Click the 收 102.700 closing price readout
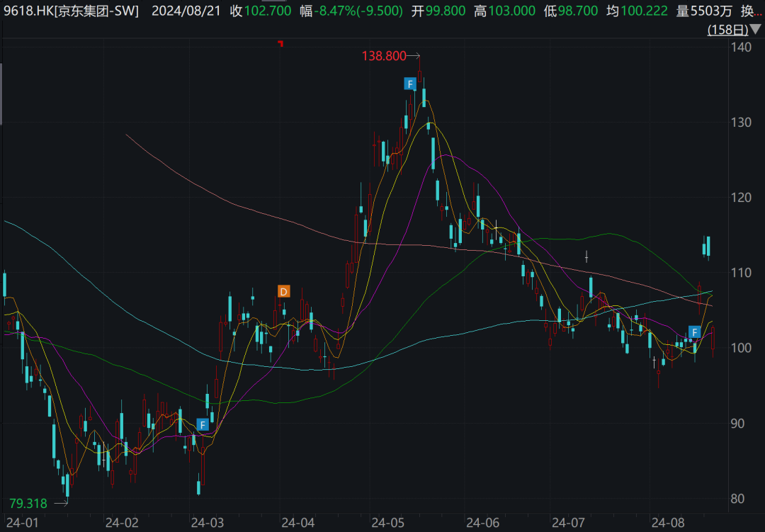The height and width of the screenshot is (532, 765). [x=261, y=11]
